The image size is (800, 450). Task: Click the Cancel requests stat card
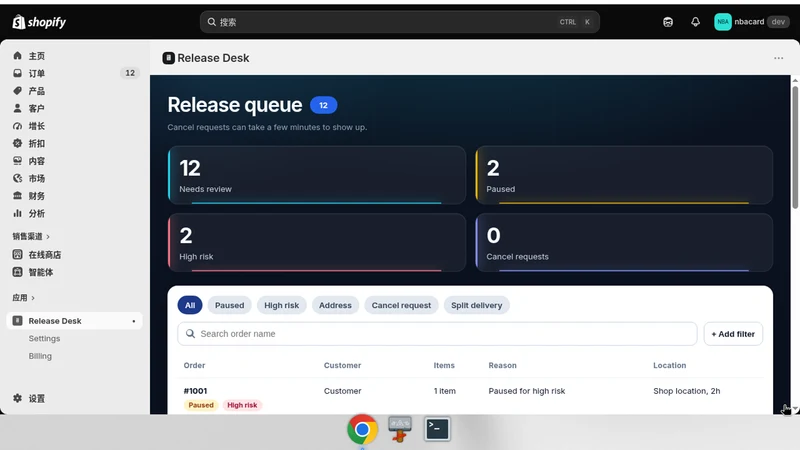coord(624,242)
